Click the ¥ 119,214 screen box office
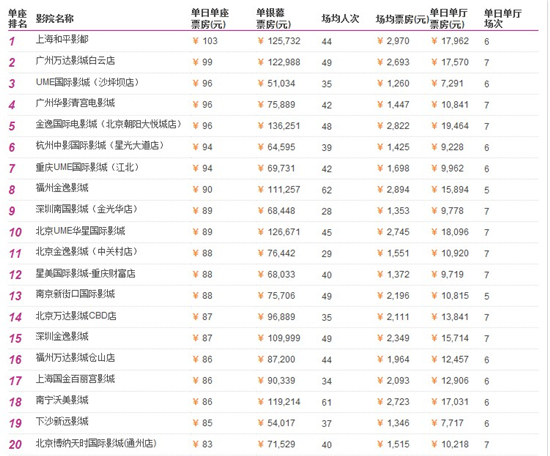This screenshot has height=456, width=550. [x=279, y=402]
